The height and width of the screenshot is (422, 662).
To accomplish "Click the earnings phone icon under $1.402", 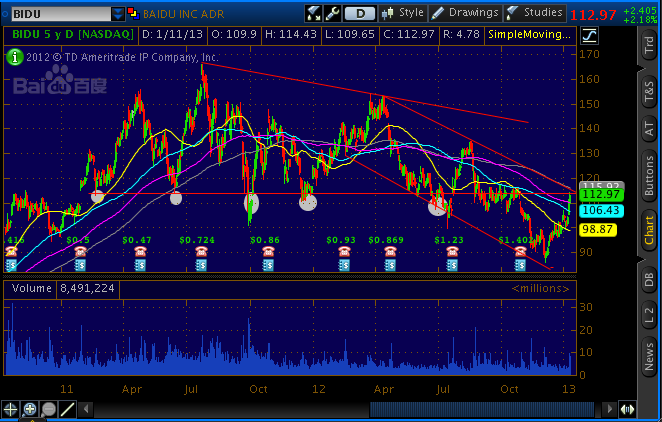I will (520, 252).
